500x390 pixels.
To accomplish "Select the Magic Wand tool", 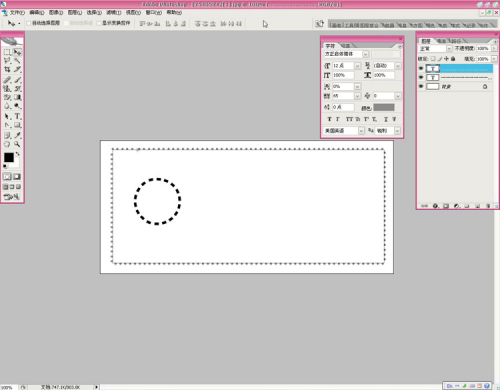I will 17,61.
